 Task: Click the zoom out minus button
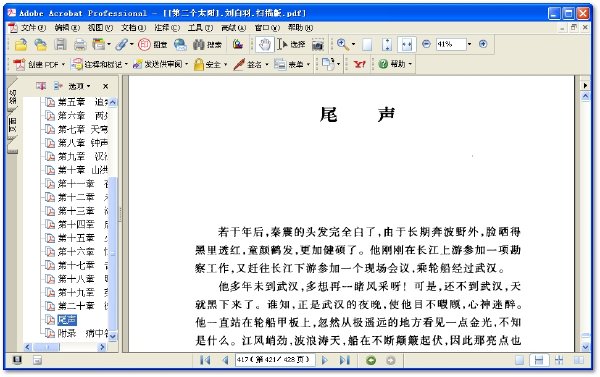point(426,44)
